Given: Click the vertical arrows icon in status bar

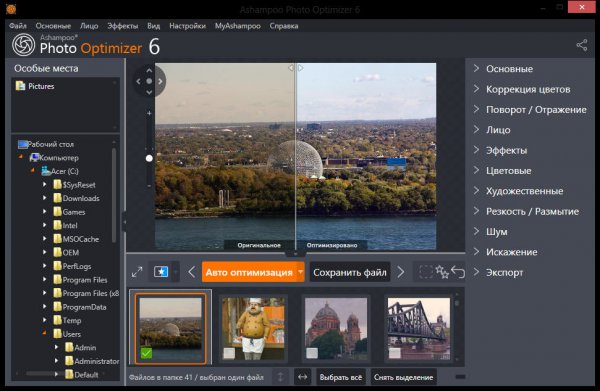Looking at the screenshot, I should click(x=280, y=377).
